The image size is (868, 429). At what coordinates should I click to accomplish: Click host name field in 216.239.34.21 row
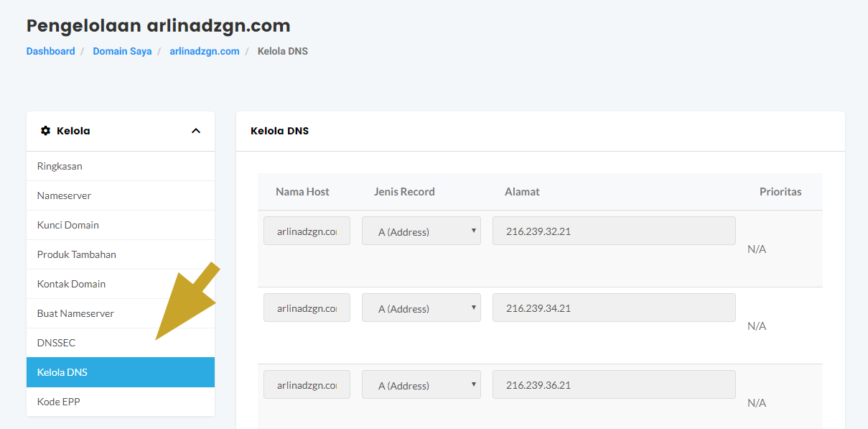307,308
